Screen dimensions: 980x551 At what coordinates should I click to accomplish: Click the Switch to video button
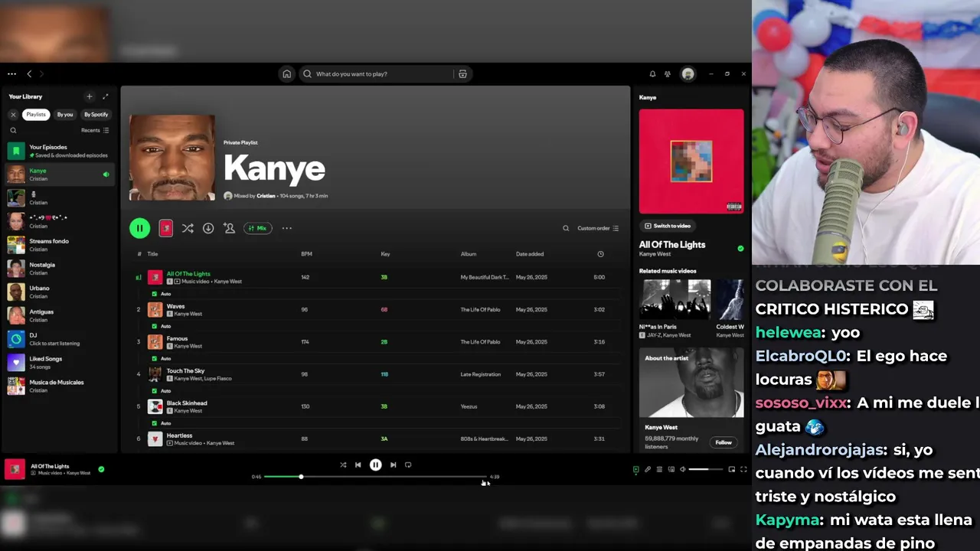click(x=668, y=226)
